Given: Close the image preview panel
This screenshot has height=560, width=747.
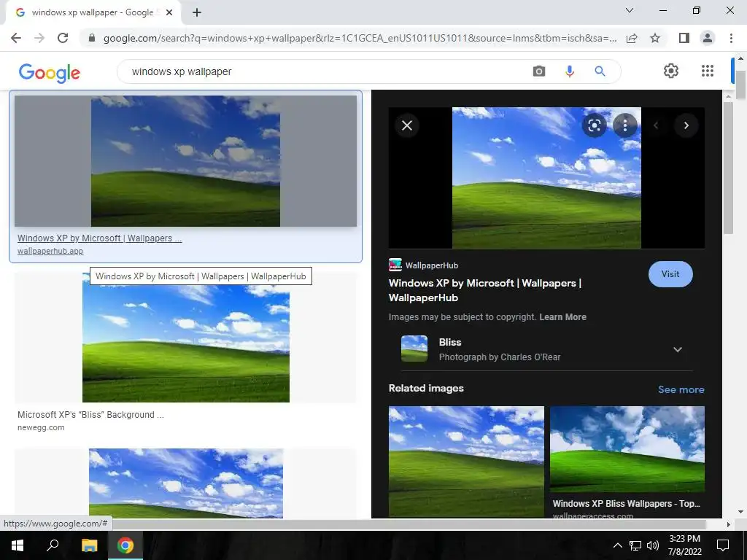Looking at the screenshot, I should [x=407, y=125].
